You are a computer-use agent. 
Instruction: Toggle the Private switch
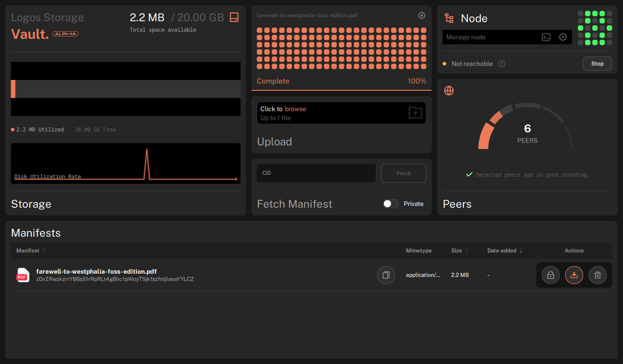tap(391, 204)
